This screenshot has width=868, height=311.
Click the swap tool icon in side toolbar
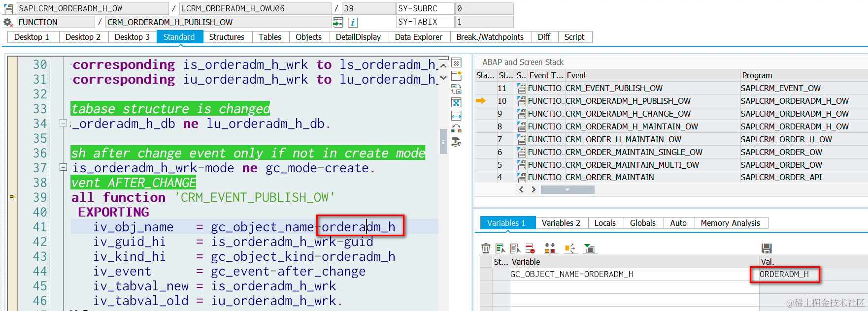coord(456,89)
